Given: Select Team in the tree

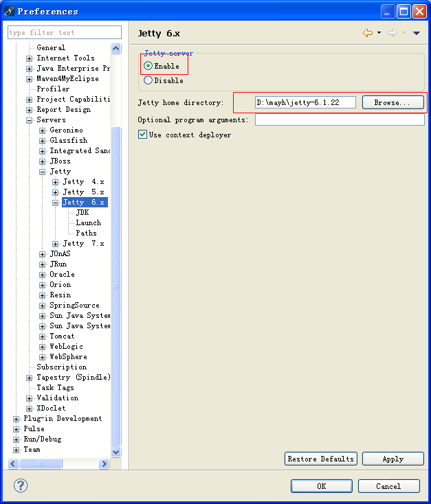Looking at the screenshot, I should point(32,449).
